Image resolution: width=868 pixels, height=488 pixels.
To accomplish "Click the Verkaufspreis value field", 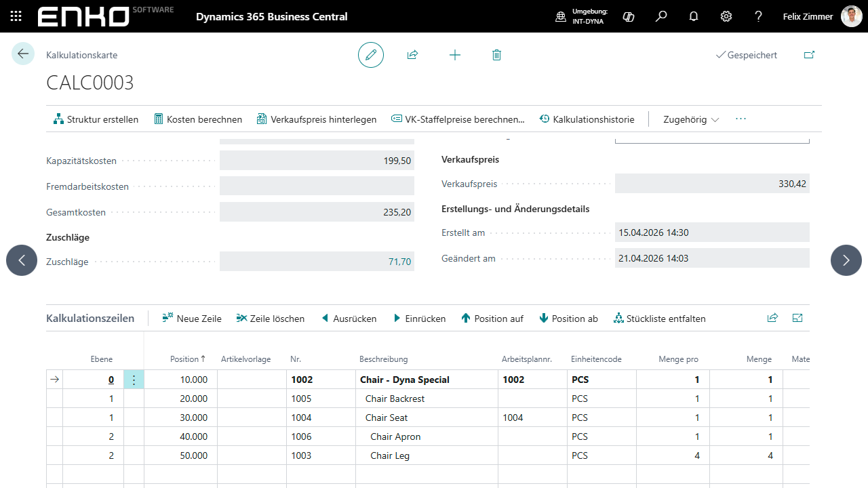I will [711, 184].
